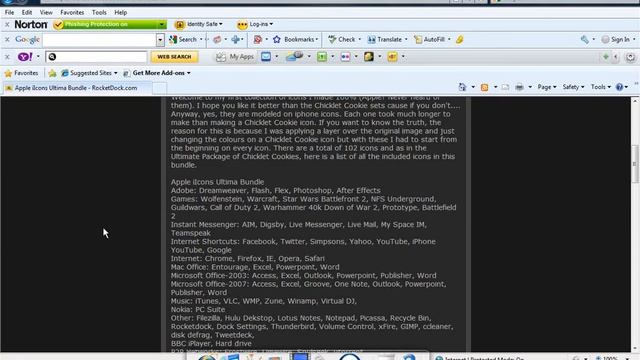The image size is (640, 360).
Task: Click the green Yahoo toolbar app icon
Action: click(322, 57)
